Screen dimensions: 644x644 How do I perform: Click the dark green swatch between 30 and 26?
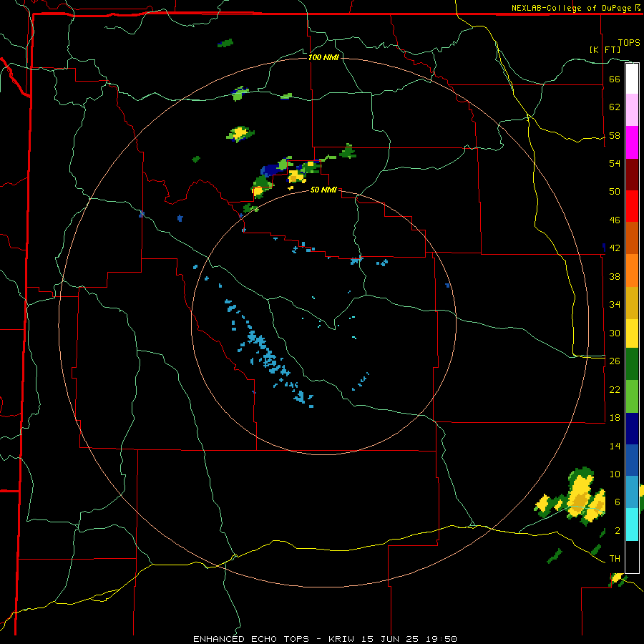[x=632, y=364]
